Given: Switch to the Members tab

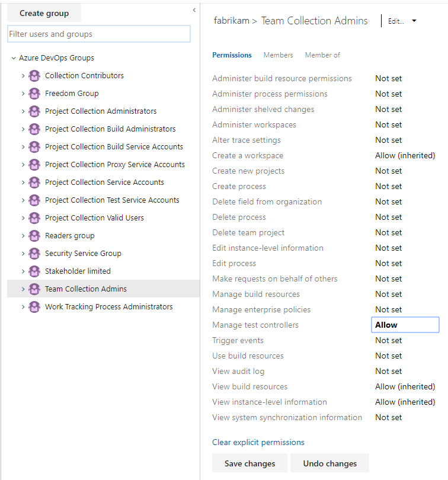Looking at the screenshot, I should pos(278,55).
